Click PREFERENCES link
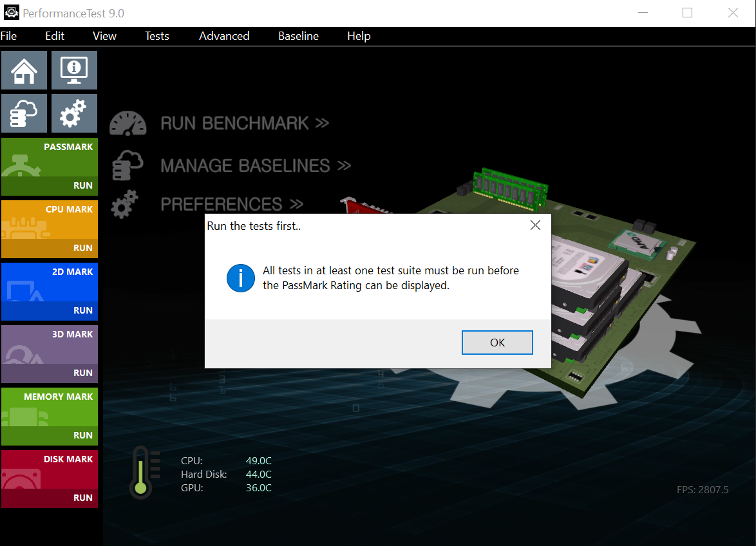Image resolution: width=756 pixels, height=546 pixels. tap(232, 204)
